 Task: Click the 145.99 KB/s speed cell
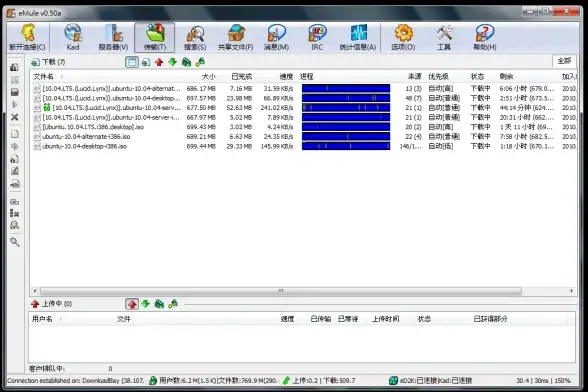click(x=277, y=146)
